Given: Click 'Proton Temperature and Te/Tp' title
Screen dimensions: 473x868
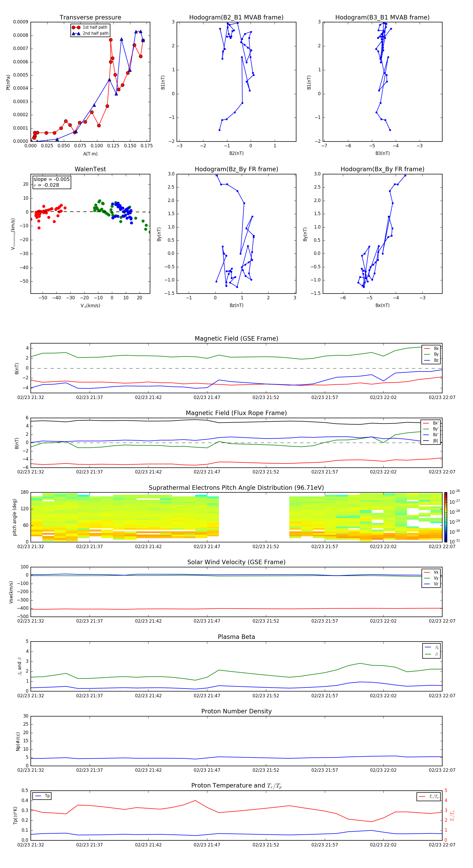Looking at the screenshot, I should click(236, 786).
